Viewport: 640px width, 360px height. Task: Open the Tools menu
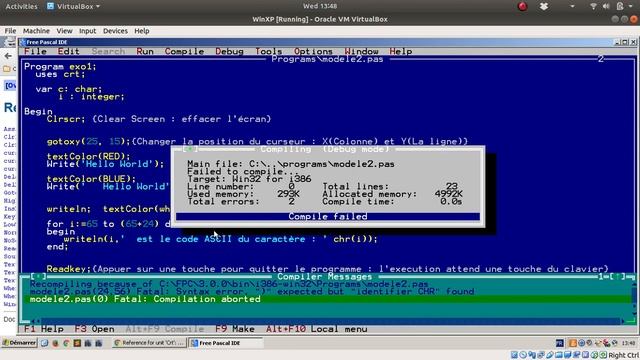click(269, 51)
